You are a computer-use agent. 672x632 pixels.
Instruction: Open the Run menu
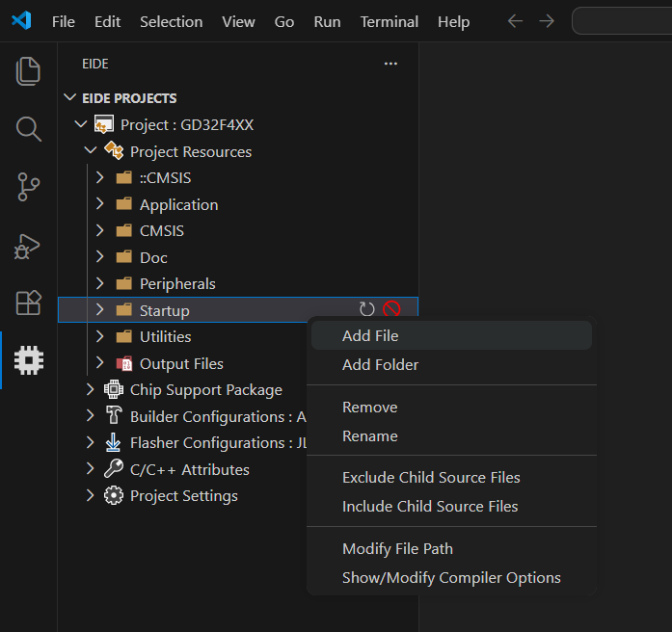coord(327,21)
